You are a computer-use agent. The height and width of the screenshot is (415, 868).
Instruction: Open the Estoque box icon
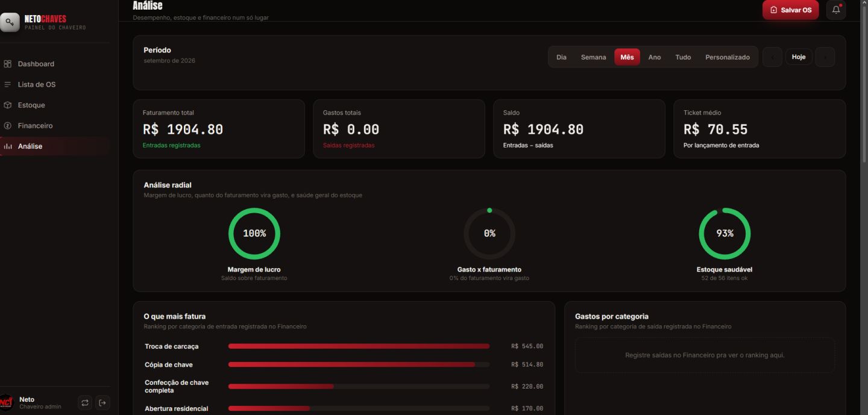point(7,105)
